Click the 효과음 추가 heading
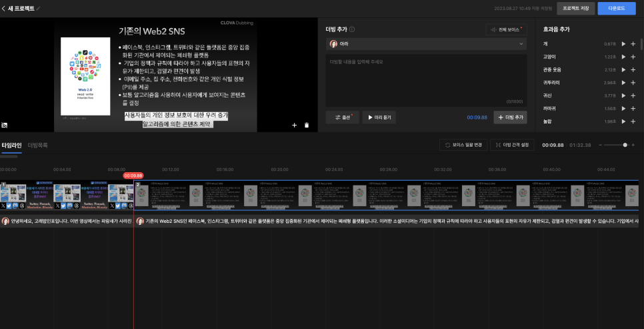 click(x=556, y=29)
